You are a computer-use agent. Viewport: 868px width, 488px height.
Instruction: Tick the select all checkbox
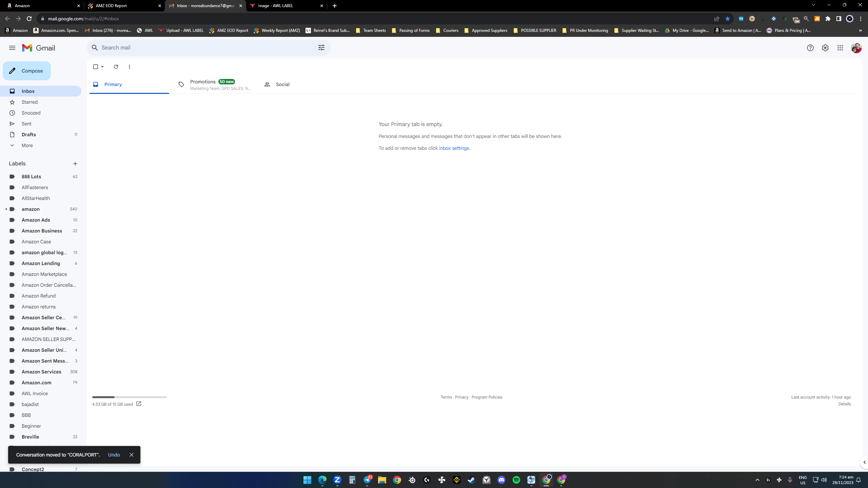[96, 67]
